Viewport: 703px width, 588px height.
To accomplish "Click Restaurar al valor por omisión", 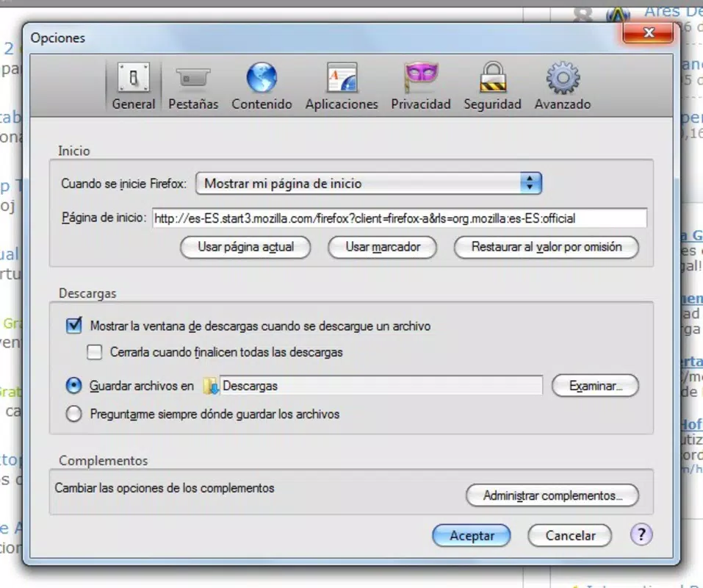I will [546, 247].
